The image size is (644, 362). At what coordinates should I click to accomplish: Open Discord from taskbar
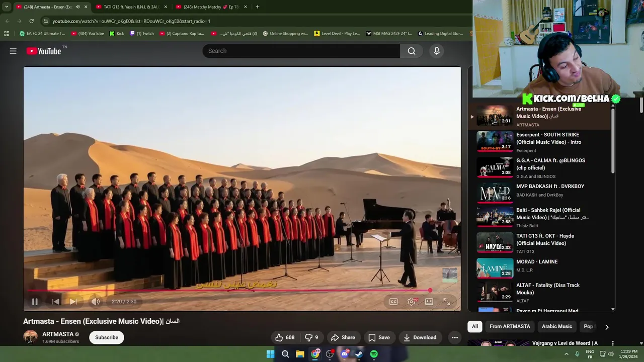[345, 354]
